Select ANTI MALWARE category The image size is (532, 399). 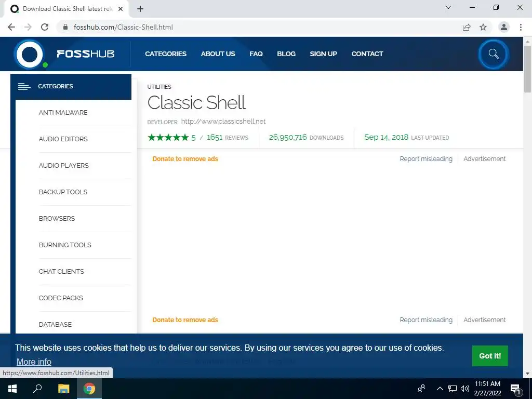tap(63, 113)
